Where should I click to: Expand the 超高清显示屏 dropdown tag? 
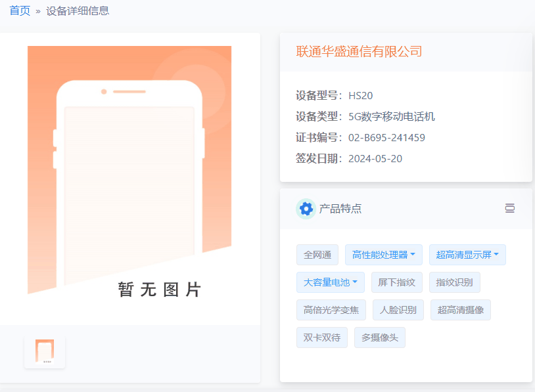point(467,255)
